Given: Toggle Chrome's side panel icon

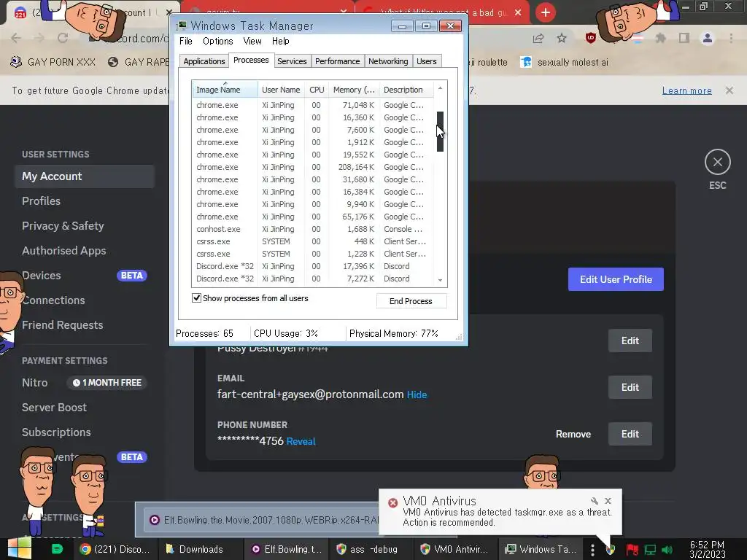Looking at the screenshot, I should point(684,38).
